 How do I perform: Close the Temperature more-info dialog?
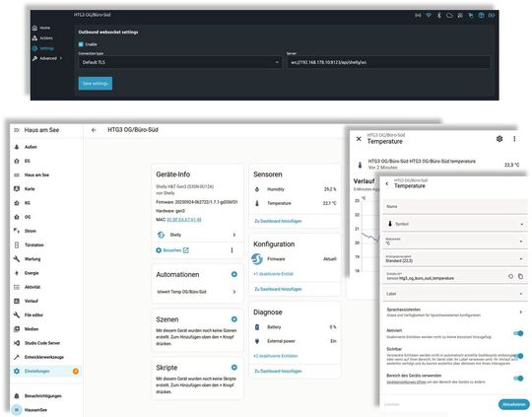[x=359, y=139]
